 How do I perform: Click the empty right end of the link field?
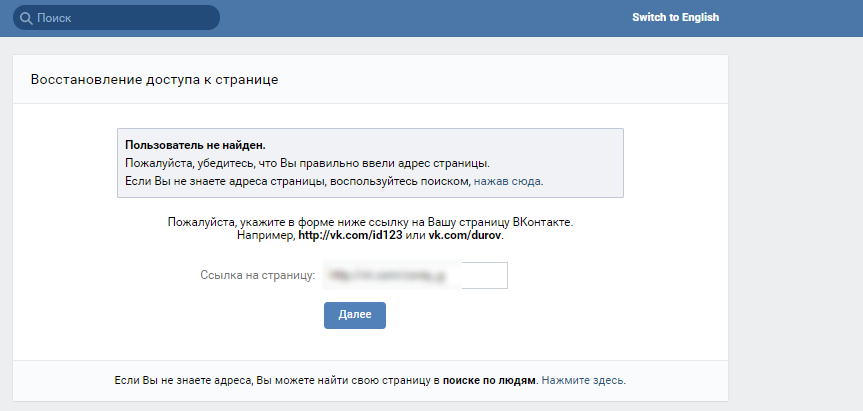(x=485, y=274)
